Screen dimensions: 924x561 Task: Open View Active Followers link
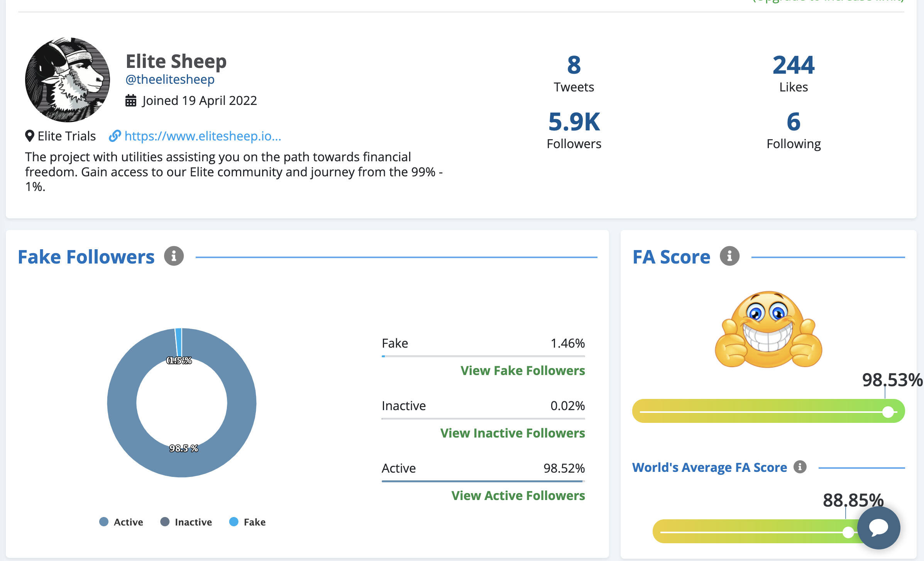pos(518,495)
